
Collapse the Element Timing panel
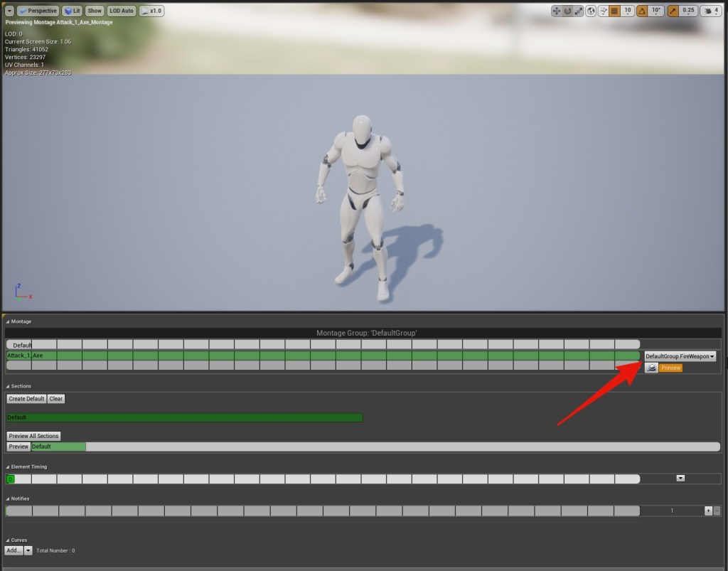click(x=7, y=467)
